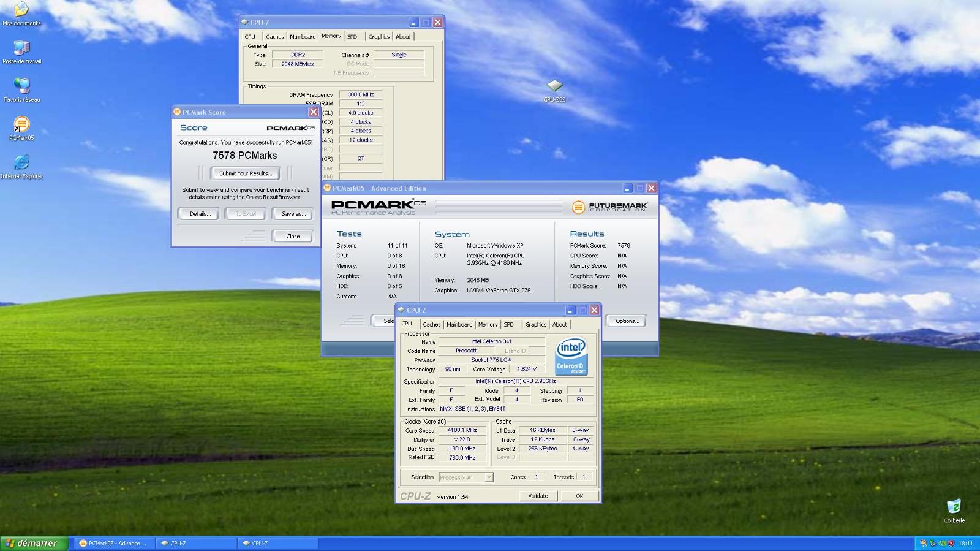Click the To Excel button
Viewport: 980px width, 551px height.
point(246,214)
